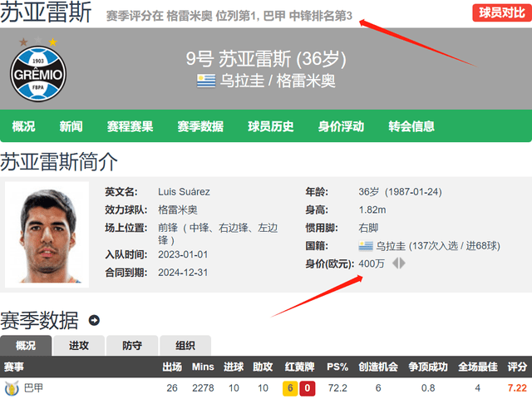Click the 乌拉圭 national team text with caps
The width and height of the screenshot is (532, 399).
click(x=438, y=246)
